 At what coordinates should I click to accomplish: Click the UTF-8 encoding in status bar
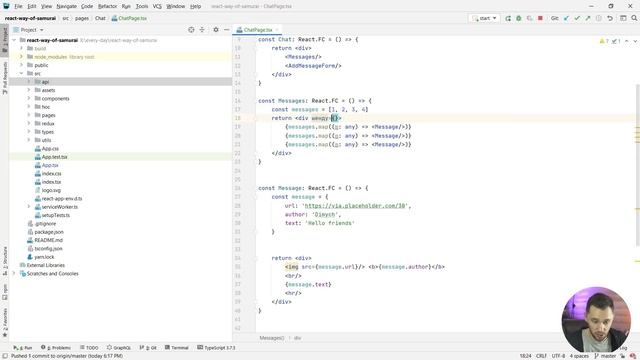(558, 356)
